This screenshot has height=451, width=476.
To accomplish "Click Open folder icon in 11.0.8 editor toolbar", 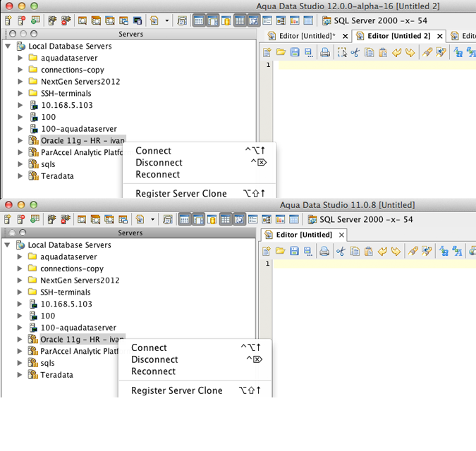I will coord(280,251).
